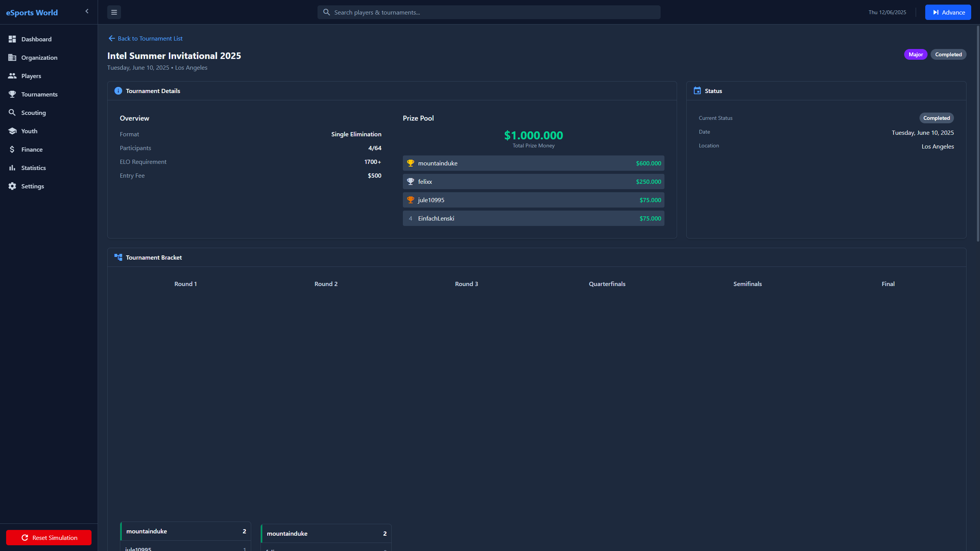Open the Scouting menu item
Screen dimensions: 980x551
coord(49,113)
